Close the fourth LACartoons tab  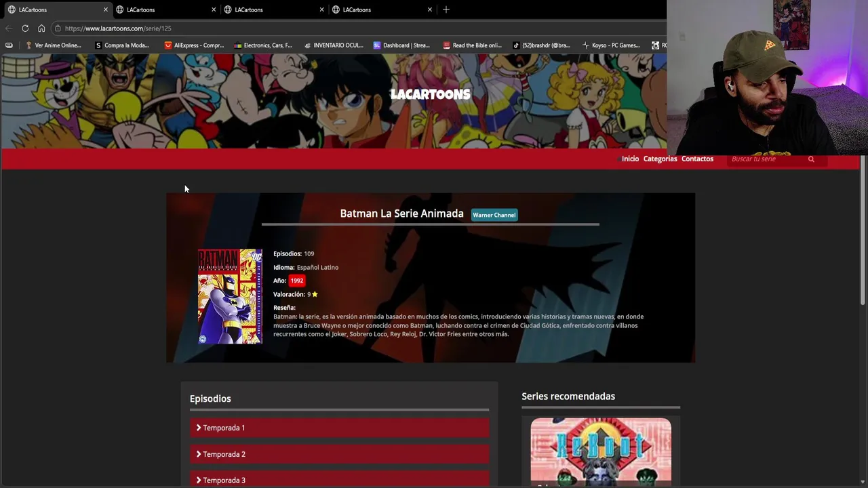tap(429, 9)
